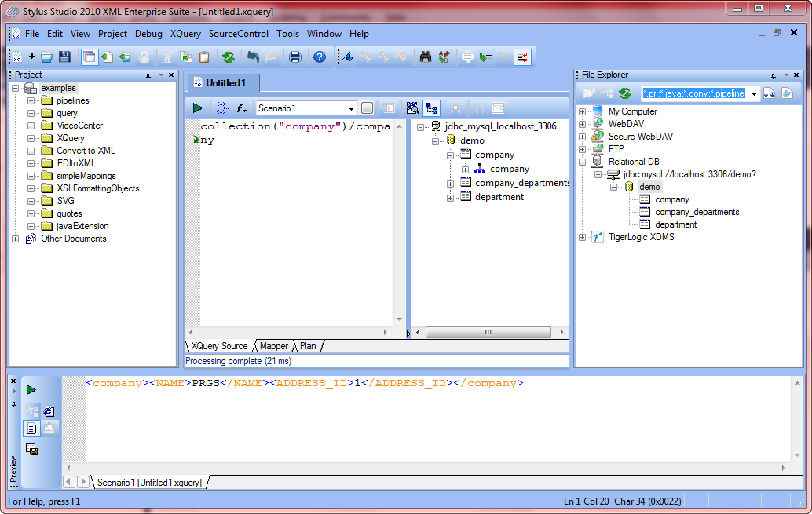Select jdbc:mysql://localhost:3306/demo? connection
Screen dimensions: 812x514
(689, 174)
